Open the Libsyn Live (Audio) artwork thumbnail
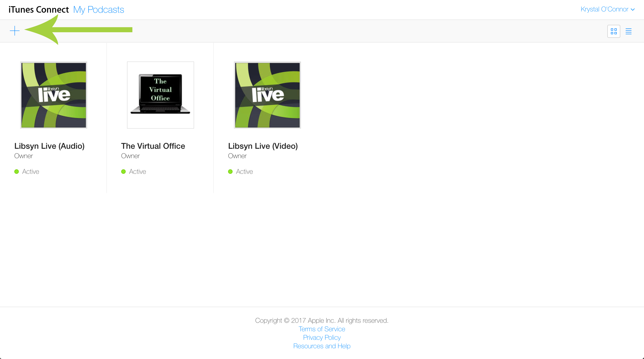 (53, 95)
